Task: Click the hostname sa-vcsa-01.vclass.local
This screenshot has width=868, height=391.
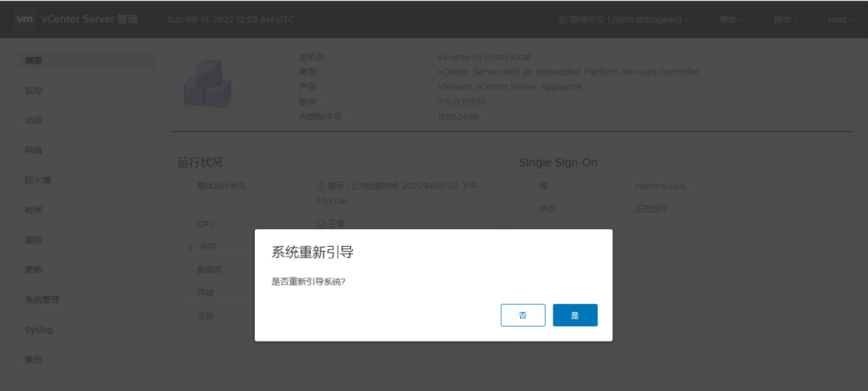Action: (x=484, y=57)
